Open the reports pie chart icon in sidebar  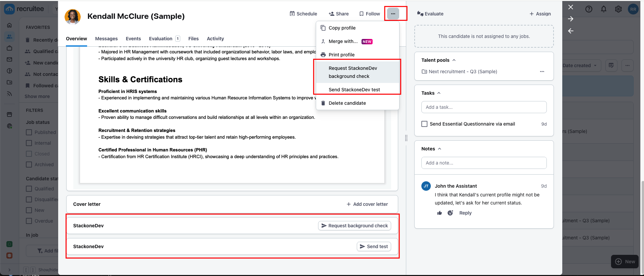point(9,71)
